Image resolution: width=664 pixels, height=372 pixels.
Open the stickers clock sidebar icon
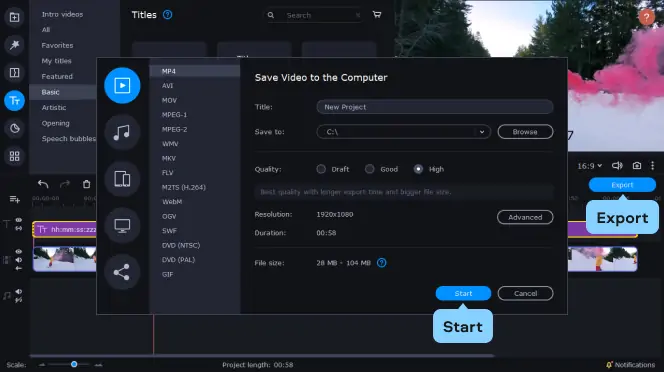click(14, 128)
